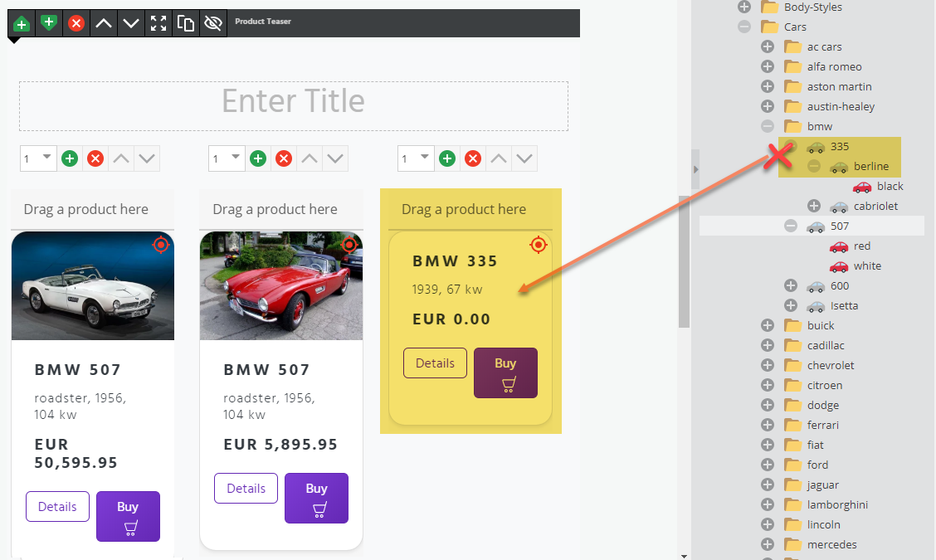Click the up arrow in the third column controls

tap(499, 158)
